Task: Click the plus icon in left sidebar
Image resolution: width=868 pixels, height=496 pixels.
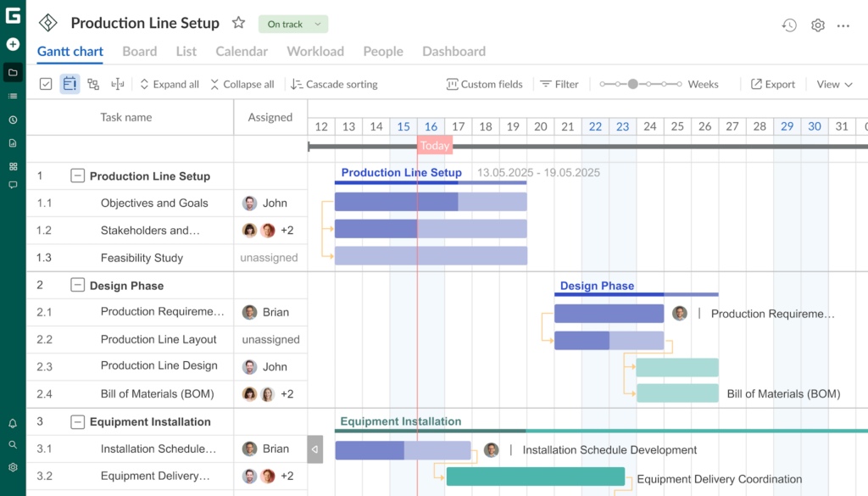Action: pos(13,44)
